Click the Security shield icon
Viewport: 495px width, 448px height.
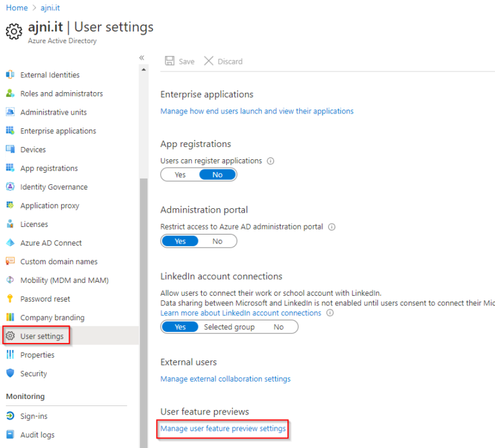point(10,373)
